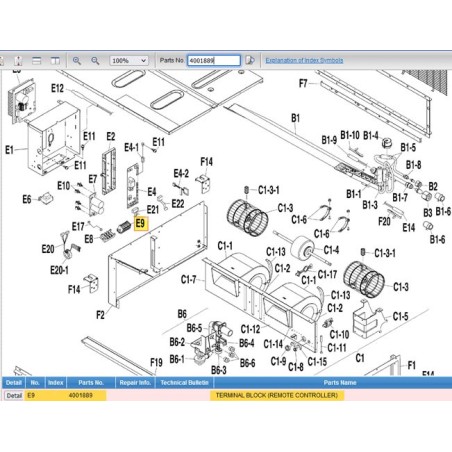
Task: Select the E17 label in diagram
Action: pos(78,227)
